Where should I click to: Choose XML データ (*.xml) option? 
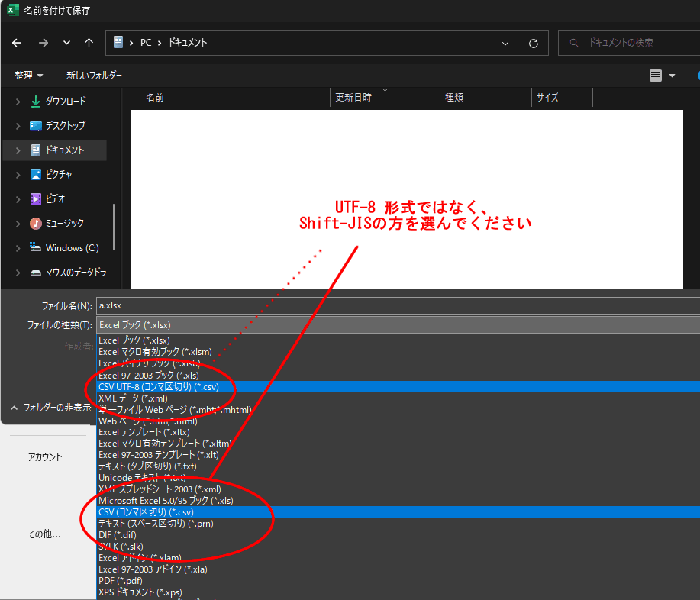click(x=398, y=398)
